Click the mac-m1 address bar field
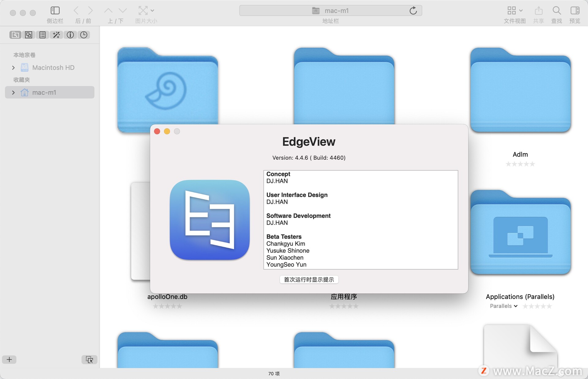Image resolution: width=588 pixels, height=379 pixels. [x=330, y=10]
